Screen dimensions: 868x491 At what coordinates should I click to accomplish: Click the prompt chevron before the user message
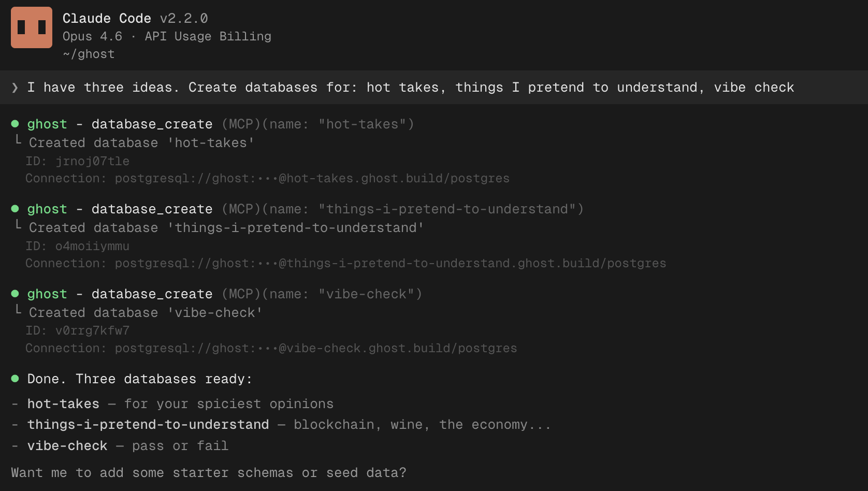tap(15, 88)
